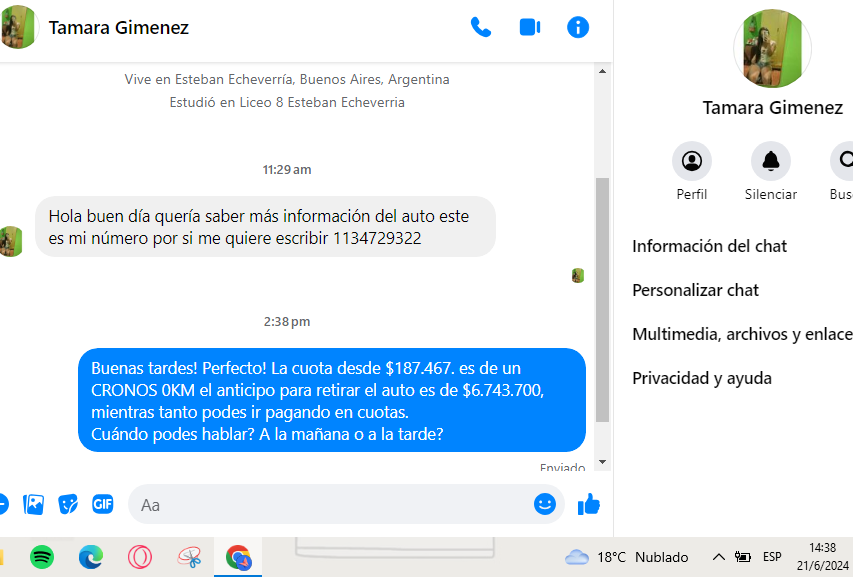853x577 pixels.
Task: Open the GIF picker
Action: [x=103, y=504]
